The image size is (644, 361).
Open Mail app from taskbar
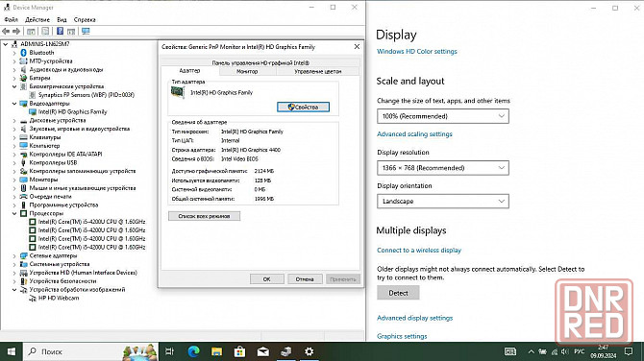coord(262,351)
